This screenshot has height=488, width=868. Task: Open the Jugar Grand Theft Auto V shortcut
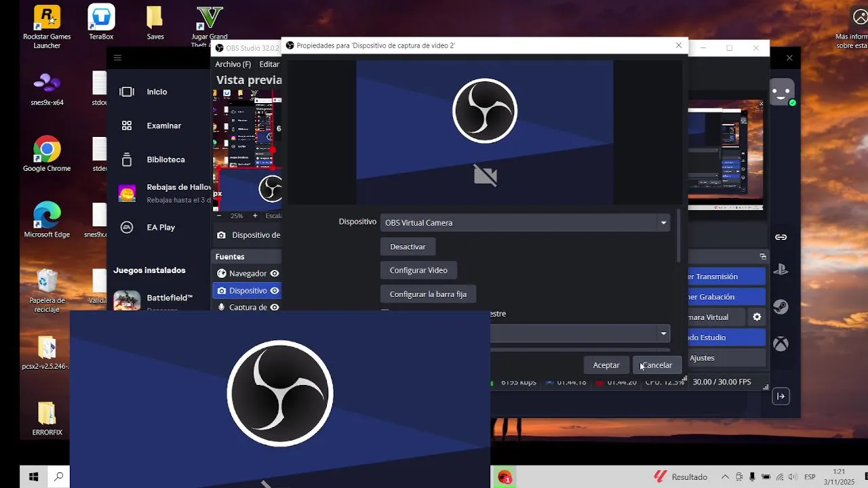point(210,27)
